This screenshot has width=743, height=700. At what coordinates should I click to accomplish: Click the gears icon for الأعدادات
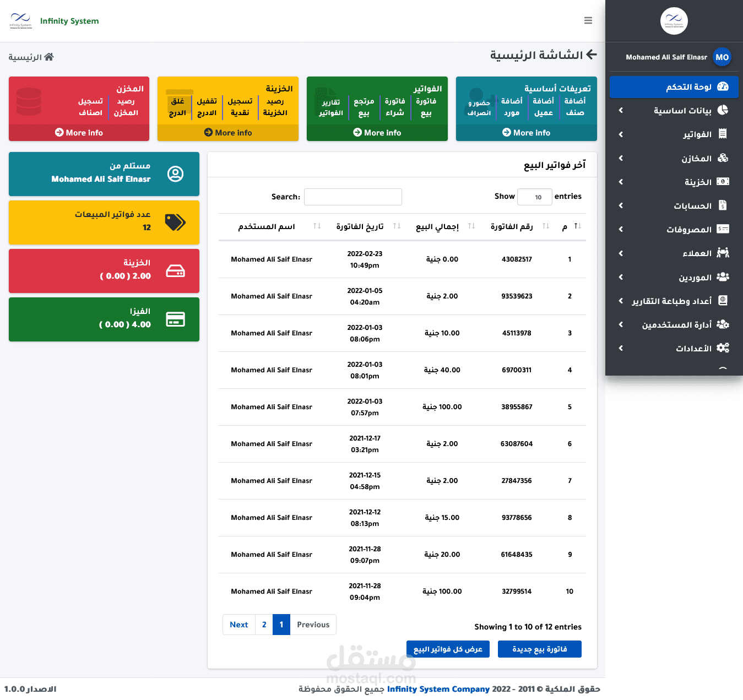[723, 348]
